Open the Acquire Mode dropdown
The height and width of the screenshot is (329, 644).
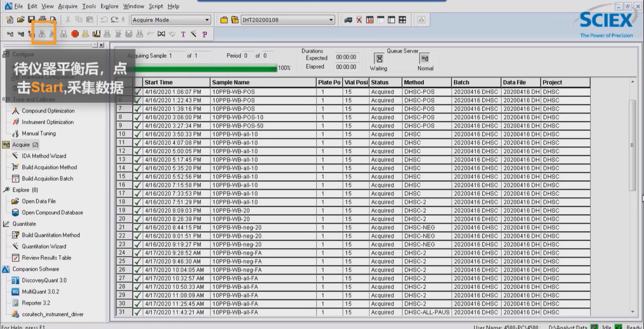tap(207, 20)
